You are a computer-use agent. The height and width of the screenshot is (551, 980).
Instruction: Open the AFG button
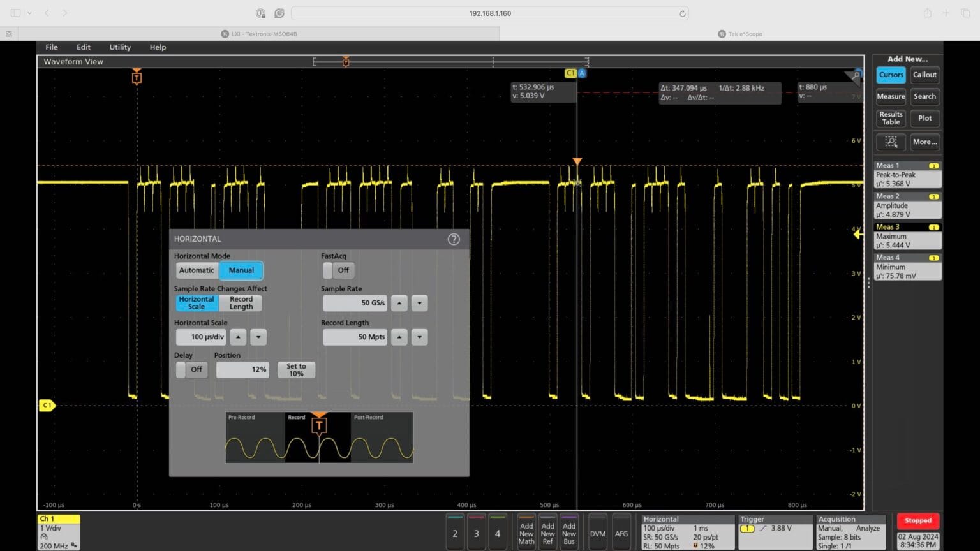621,531
